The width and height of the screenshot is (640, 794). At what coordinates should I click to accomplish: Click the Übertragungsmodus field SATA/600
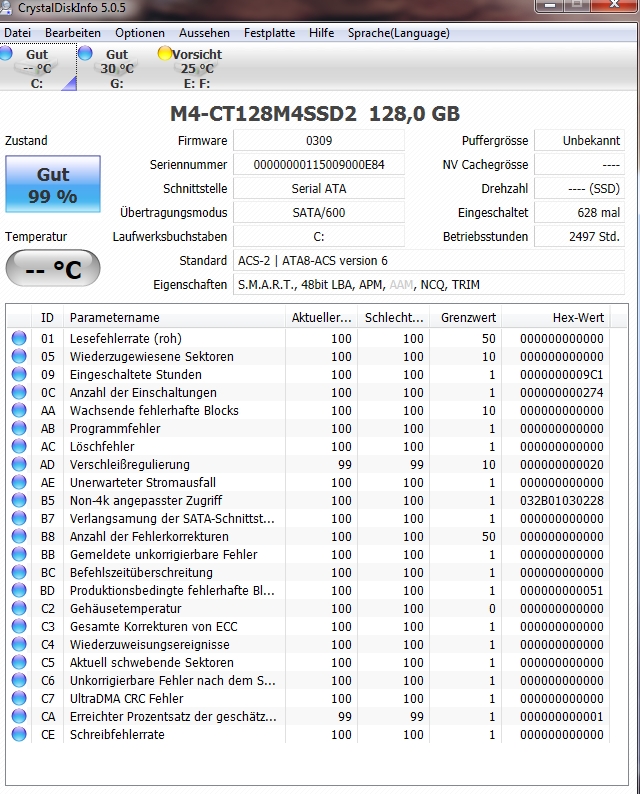[x=318, y=212]
